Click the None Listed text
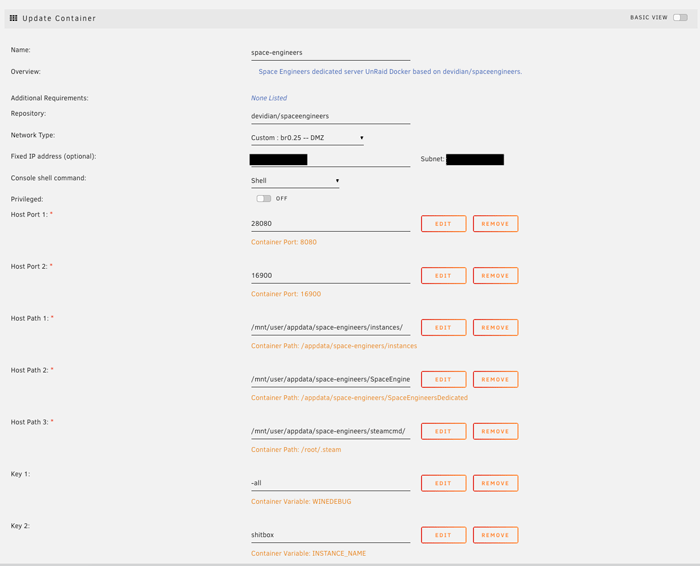Image resolution: width=700 pixels, height=566 pixels. [269, 98]
